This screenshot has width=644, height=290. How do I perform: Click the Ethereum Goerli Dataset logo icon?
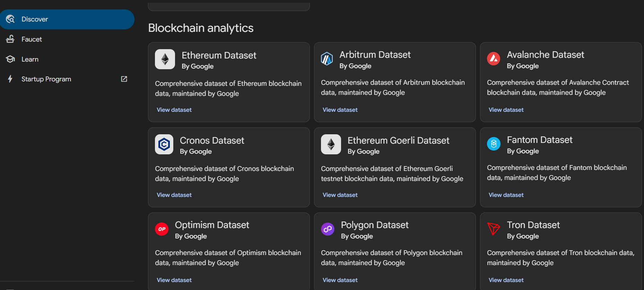tap(331, 144)
